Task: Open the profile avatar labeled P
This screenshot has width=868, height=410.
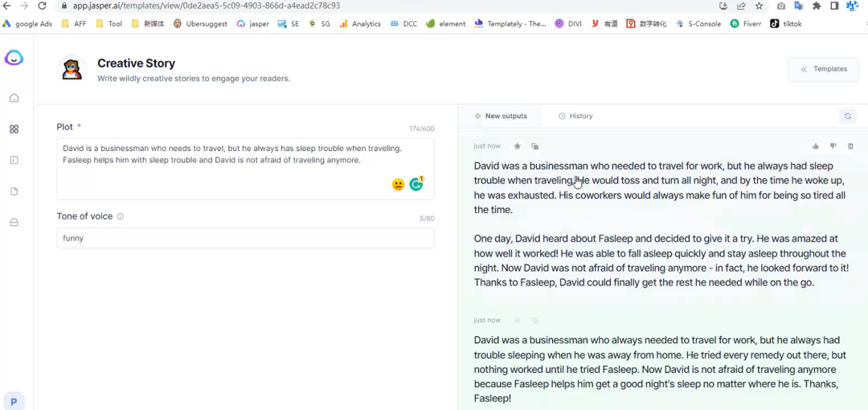Action: tap(14, 402)
